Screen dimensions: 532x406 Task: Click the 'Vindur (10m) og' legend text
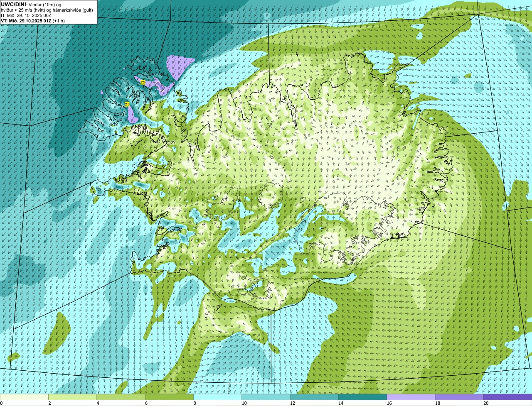click(44, 4)
